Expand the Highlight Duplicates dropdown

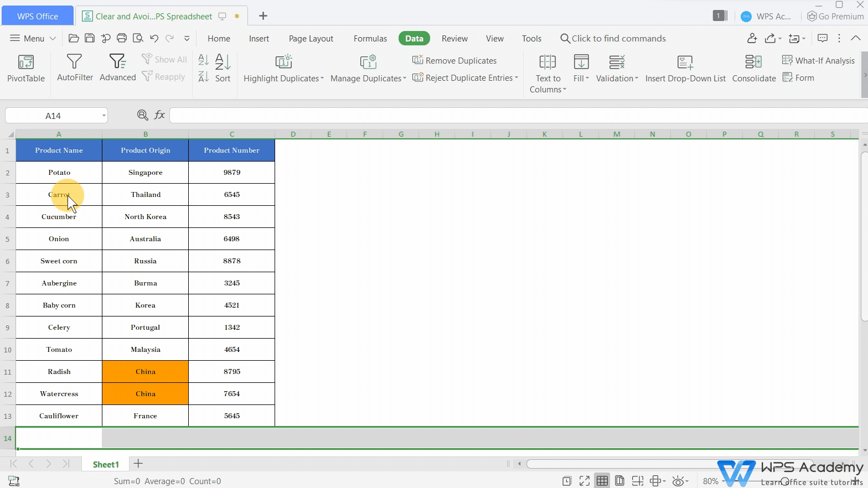click(322, 79)
